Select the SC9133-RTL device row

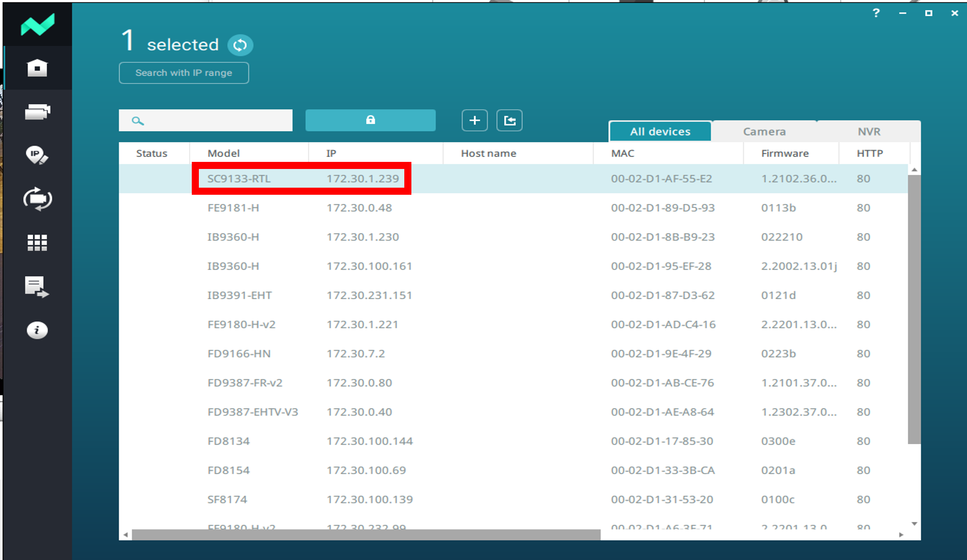pos(514,179)
